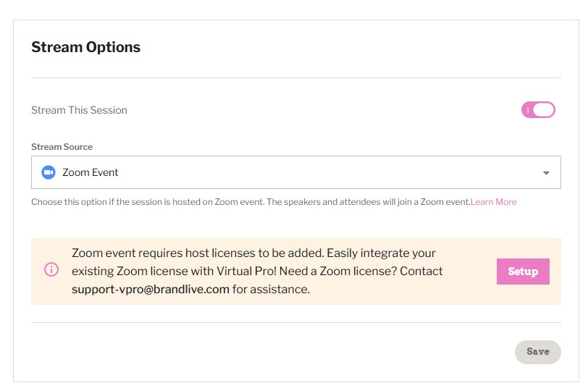Click the pink Setup button
This screenshot has height=391, width=588.
point(523,272)
